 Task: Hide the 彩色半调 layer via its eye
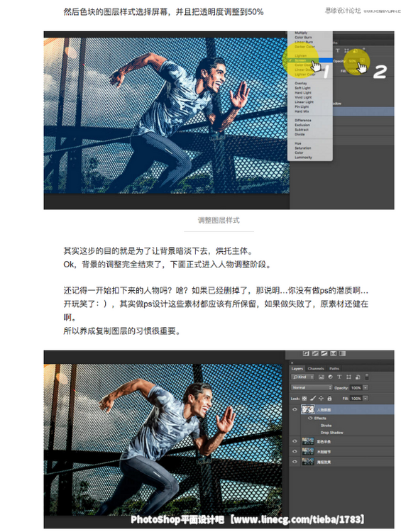click(x=295, y=441)
